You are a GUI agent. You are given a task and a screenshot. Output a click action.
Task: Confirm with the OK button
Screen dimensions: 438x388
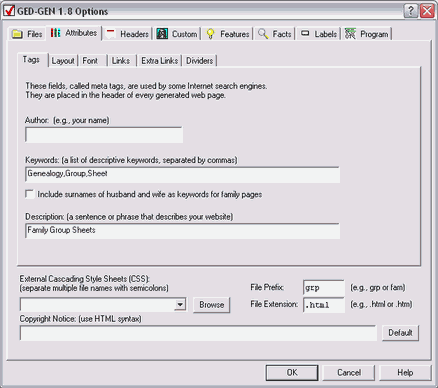click(x=292, y=372)
